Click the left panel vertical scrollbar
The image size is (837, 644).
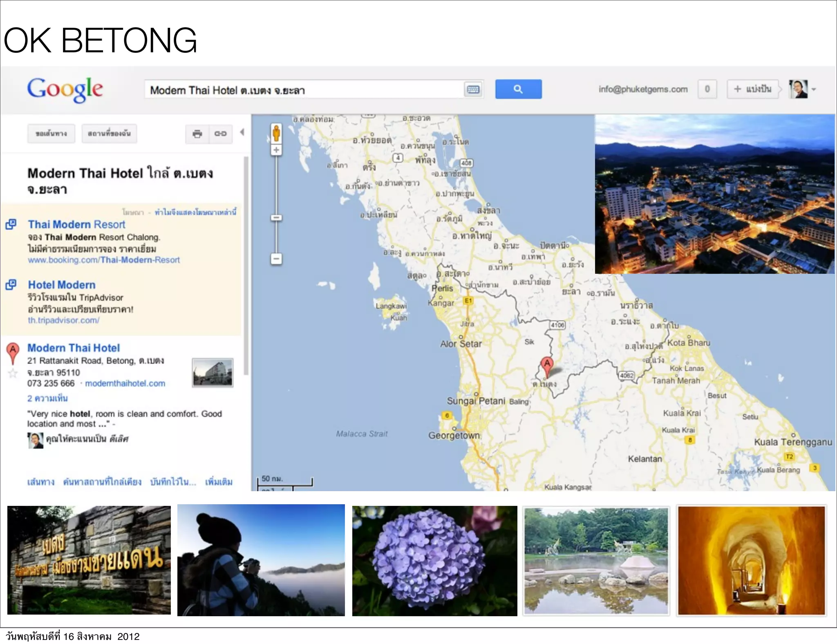pyautogui.click(x=246, y=266)
